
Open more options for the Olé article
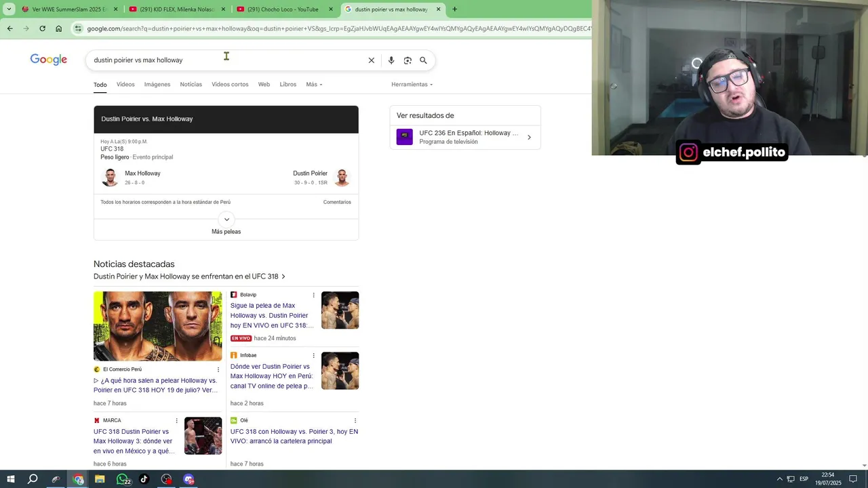355,420
